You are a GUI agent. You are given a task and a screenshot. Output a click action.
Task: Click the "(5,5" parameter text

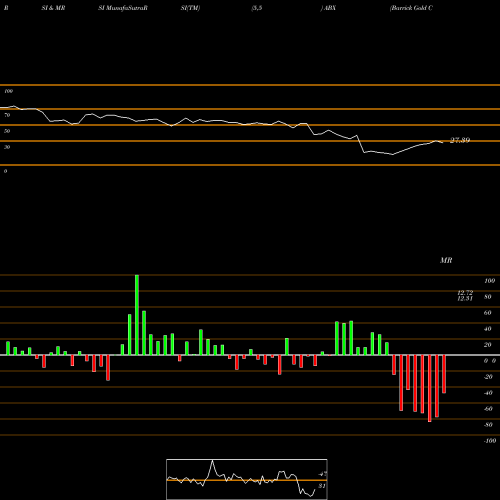[x=257, y=8]
